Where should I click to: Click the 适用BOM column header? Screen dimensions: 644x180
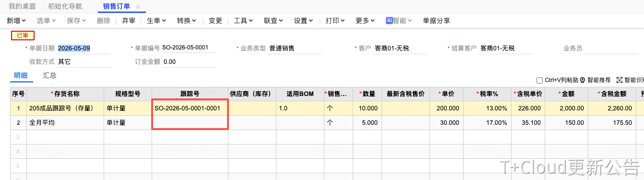(300, 94)
